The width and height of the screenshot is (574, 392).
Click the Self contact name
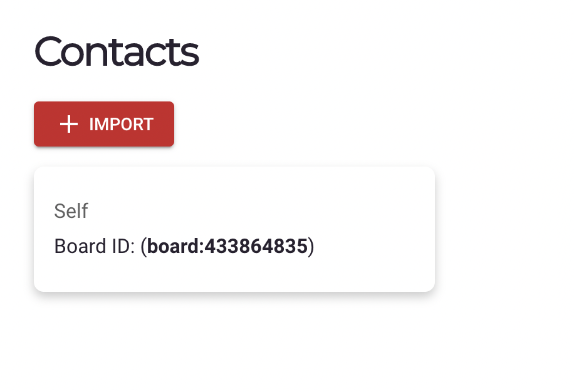(x=71, y=211)
